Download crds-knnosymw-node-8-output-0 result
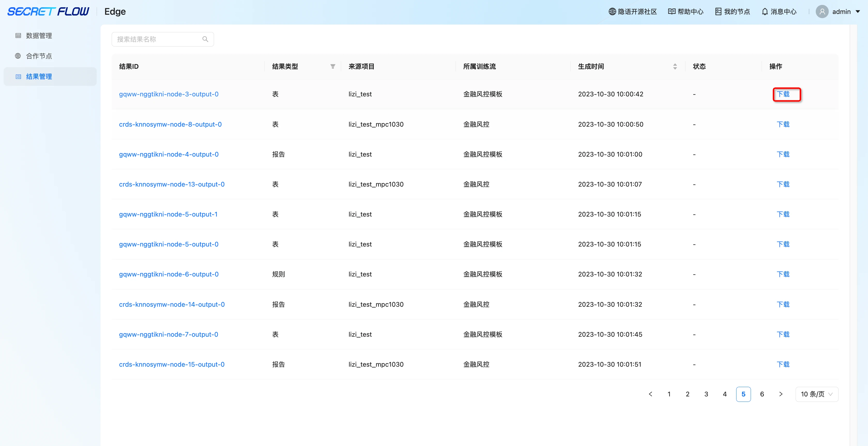The width and height of the screenshot is (868, 446). pyautogui.click(x=783, y=124)
